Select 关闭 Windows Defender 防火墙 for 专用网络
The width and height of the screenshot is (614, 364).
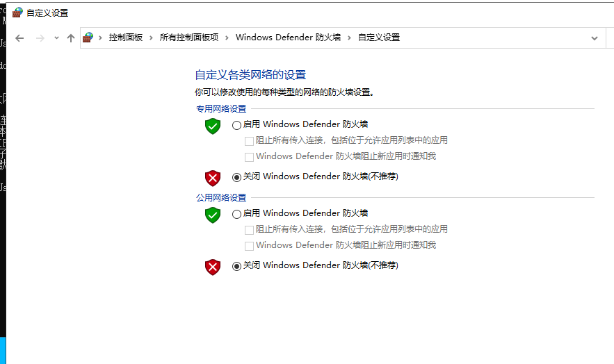coord(237,177)
